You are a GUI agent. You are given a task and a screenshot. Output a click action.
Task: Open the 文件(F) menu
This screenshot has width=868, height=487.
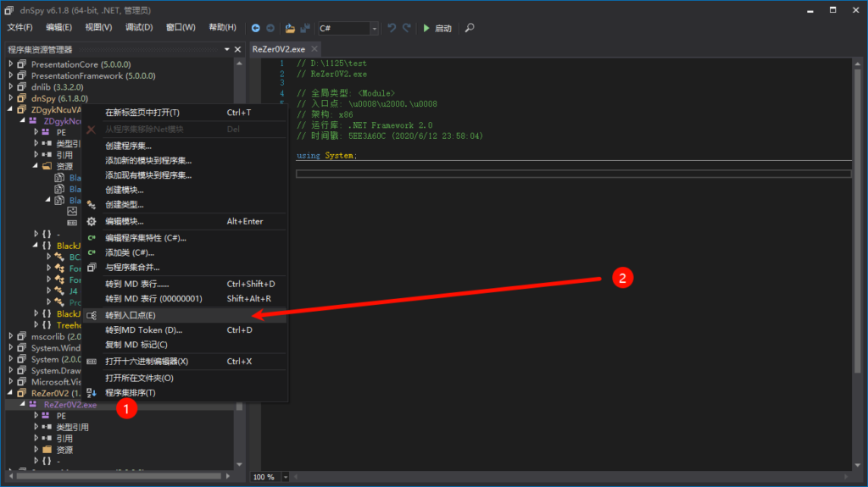[20, 27]
